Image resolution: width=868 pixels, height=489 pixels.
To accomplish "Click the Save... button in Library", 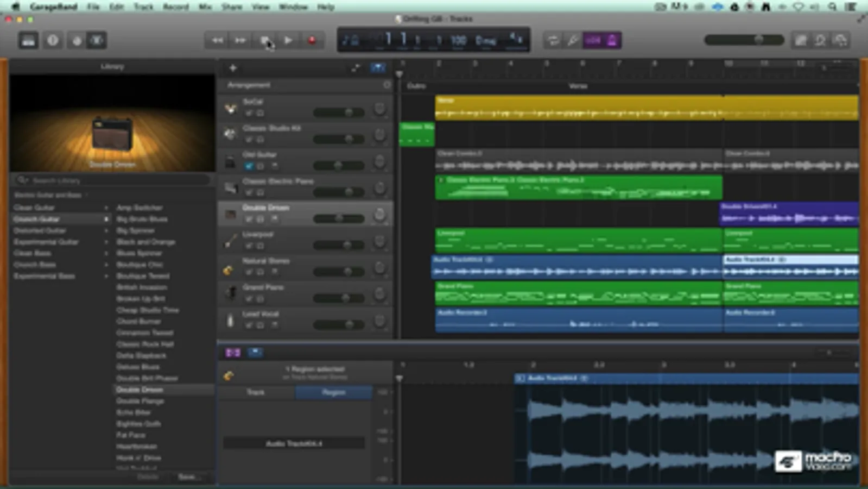I will click(x=188, y=477).
